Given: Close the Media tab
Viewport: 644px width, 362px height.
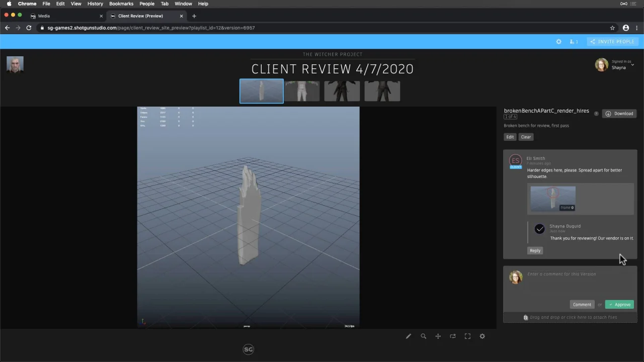Looking at the screenshot, I should 101,16.
